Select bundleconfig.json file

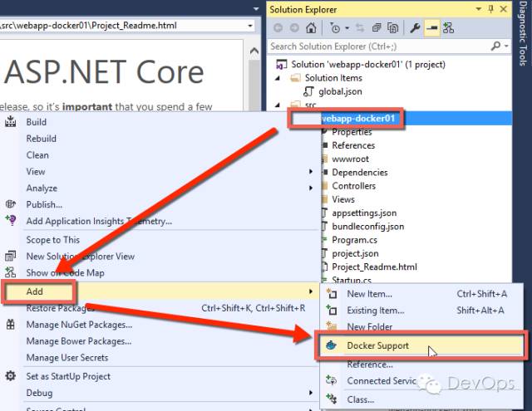(367, 227)
